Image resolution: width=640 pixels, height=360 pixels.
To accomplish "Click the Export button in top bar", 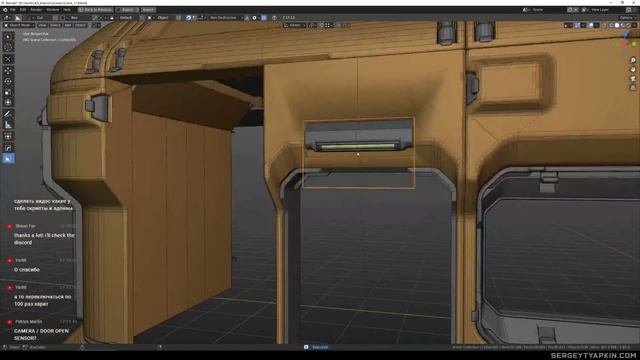I will [127, 9].
